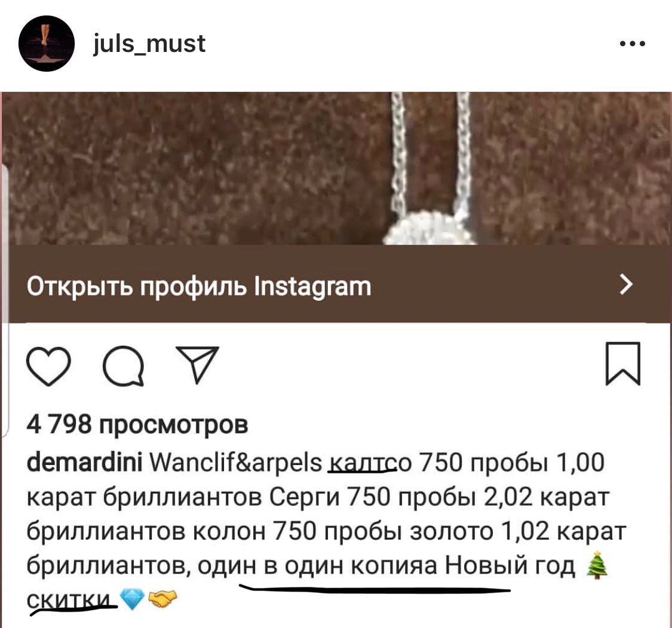Viewport: 672px width, 628px height.
Task: Open the demardini username in caption
Action: [84, 463]
